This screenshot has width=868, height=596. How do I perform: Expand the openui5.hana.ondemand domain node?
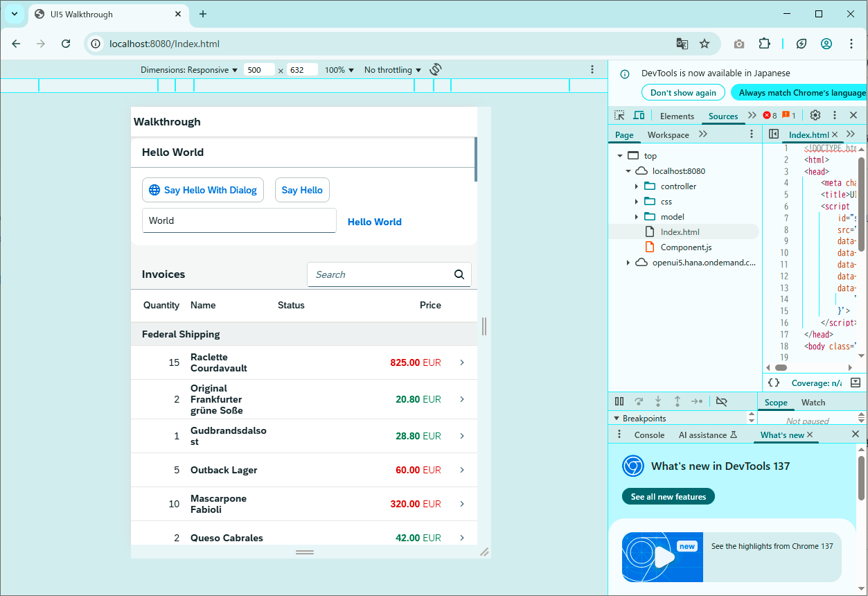(x=628, y=263)
